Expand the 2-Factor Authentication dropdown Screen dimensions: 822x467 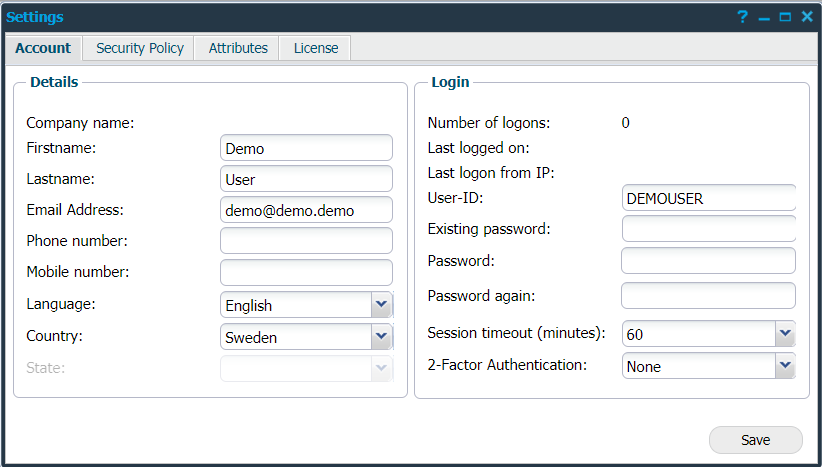click(785, 366)
